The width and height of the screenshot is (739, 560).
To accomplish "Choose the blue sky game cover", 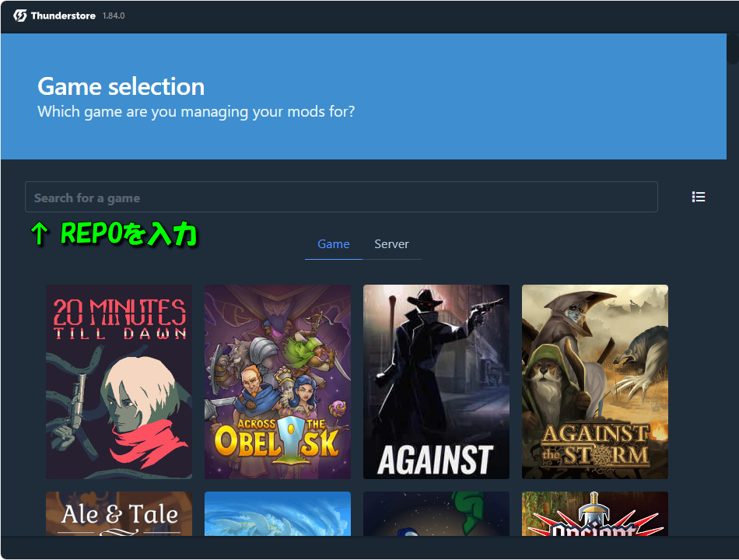I will [278, 514].
